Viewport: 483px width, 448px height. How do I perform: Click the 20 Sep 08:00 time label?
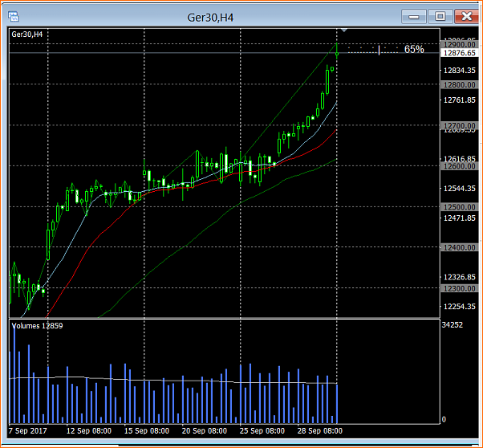point(205,430)
